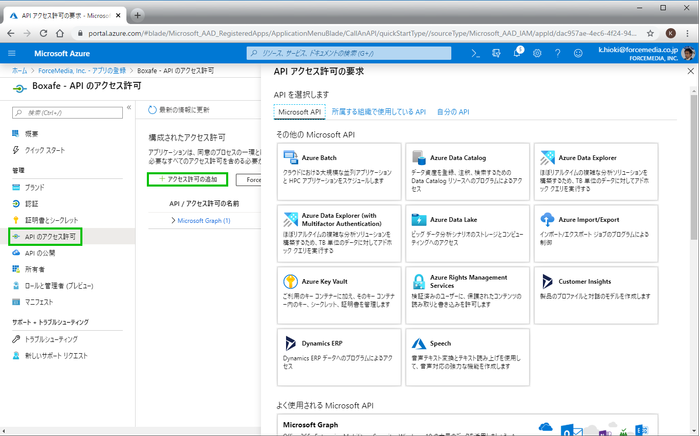This screenshot has height=436, width=700.
Task: Close the API アクセス許可の要求 panel
Action: pyautogui.click(x=691, y=71)
